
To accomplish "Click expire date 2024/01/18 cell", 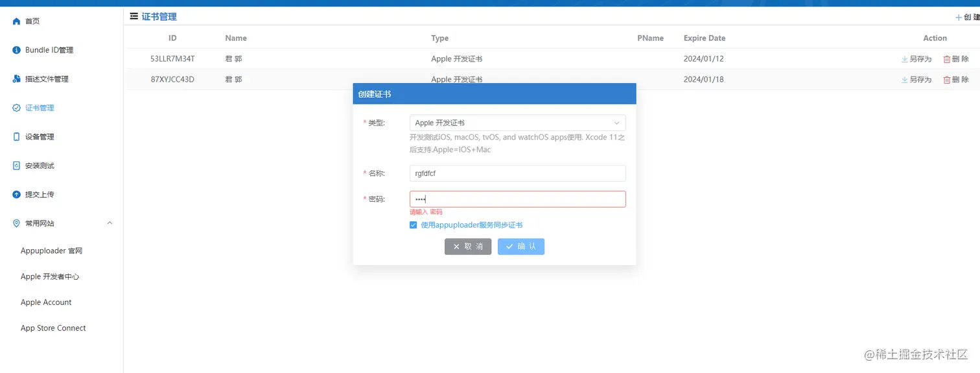I will tap(704, 80).
